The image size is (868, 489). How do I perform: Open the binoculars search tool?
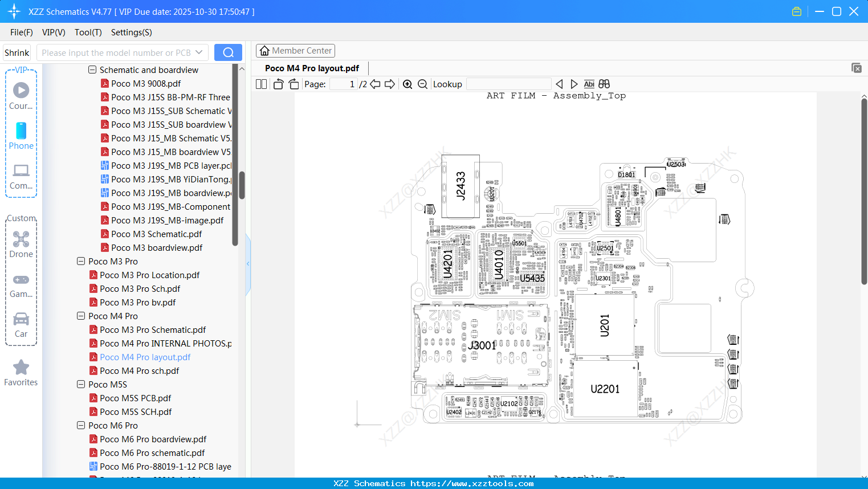[x=604, y=84]
